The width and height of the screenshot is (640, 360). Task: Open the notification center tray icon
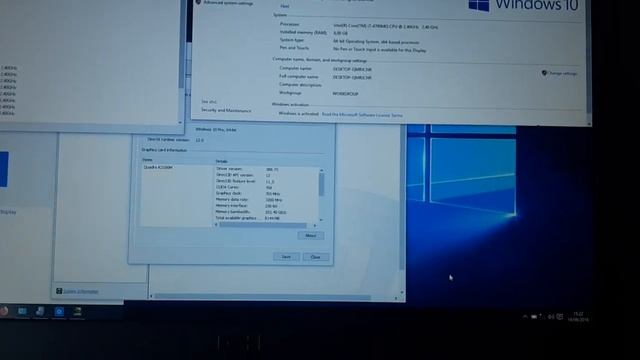tap(560, 317)
